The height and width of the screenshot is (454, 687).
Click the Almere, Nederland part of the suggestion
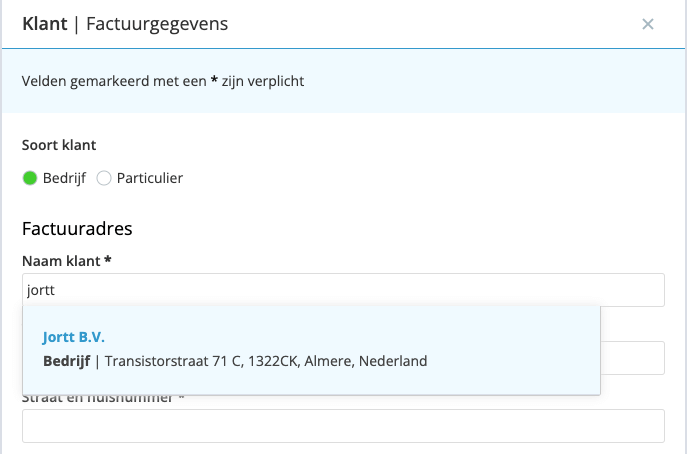(x=366, y=361)
